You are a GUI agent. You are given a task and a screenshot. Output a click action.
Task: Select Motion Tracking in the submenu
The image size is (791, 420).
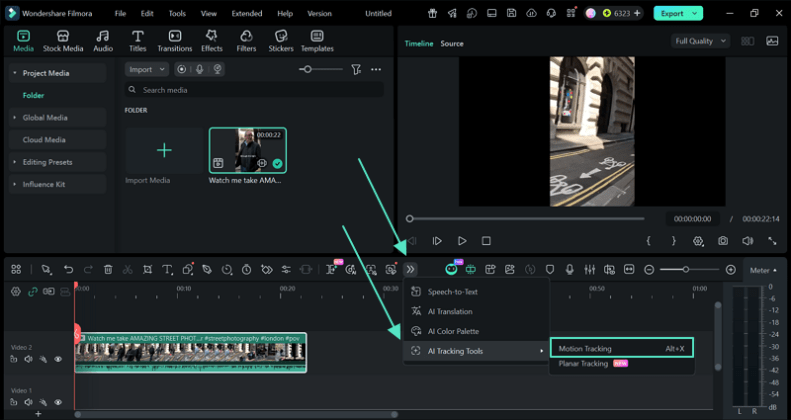(x=622, y=348)
